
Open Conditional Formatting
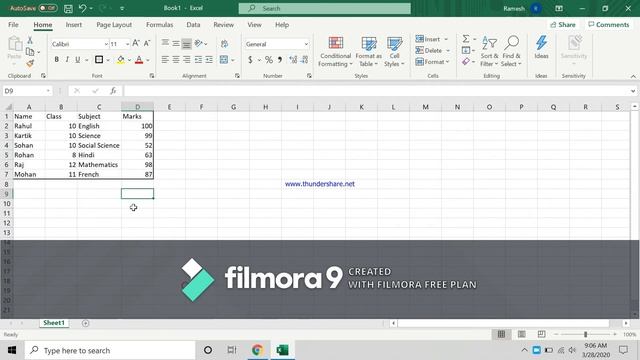pos(336,51)
